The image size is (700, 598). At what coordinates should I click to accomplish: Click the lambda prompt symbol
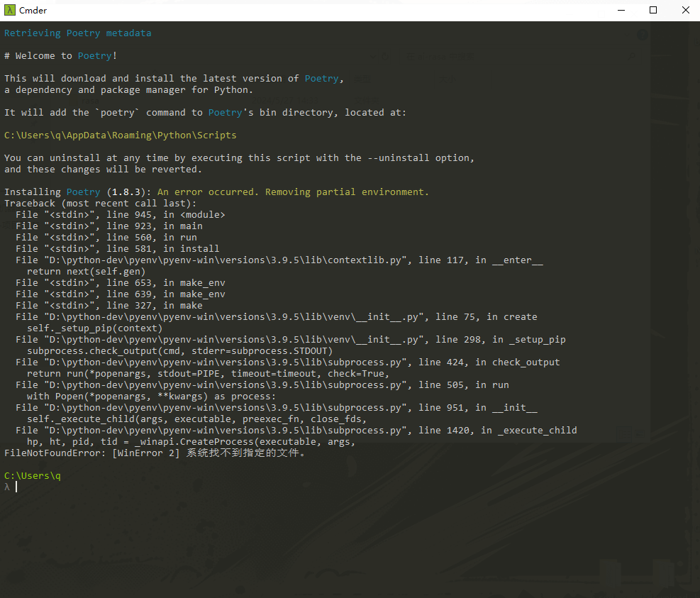pos(6,487)
